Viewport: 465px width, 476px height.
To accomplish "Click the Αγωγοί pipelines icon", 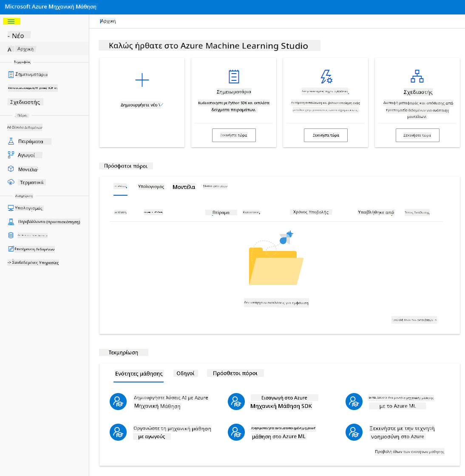I will (x=11, y=155).
